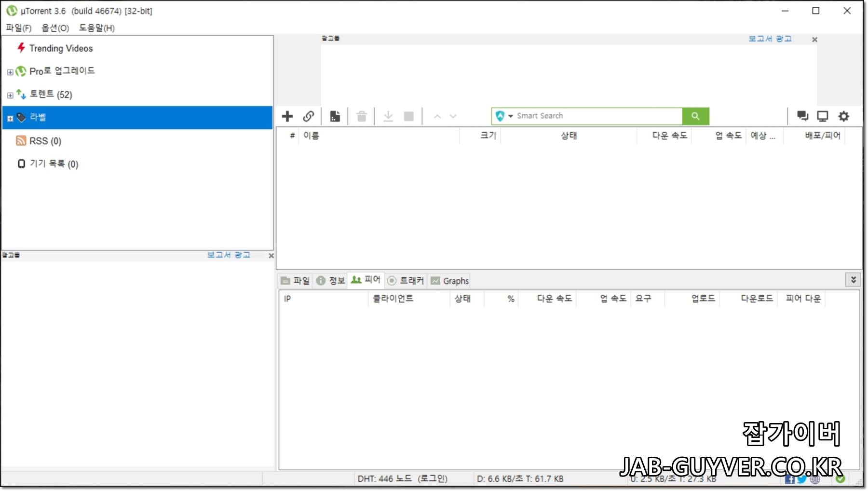Screen dimensions: 868x491
Task: Click the device list phone icon
Action: coord(21,164)
